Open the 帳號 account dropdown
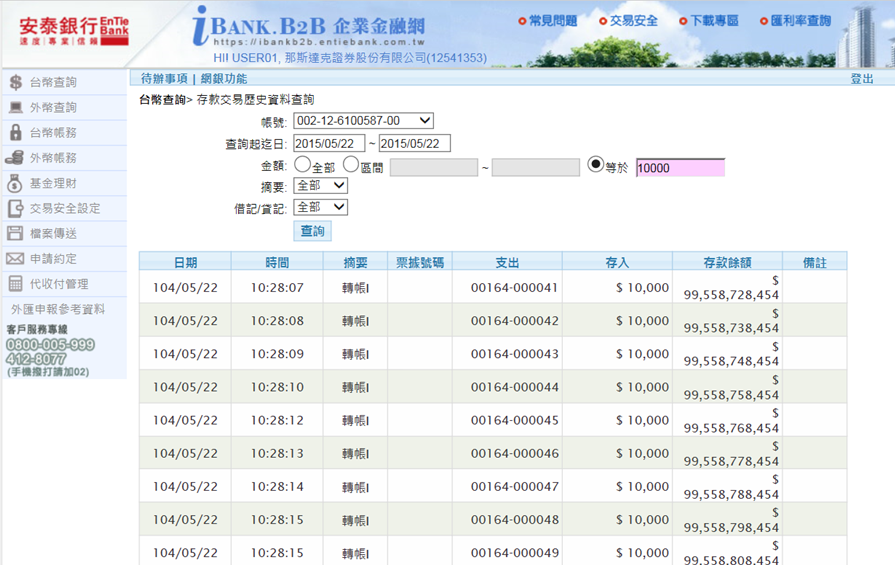Screen dimensions: 895x574 click(363, 121)
